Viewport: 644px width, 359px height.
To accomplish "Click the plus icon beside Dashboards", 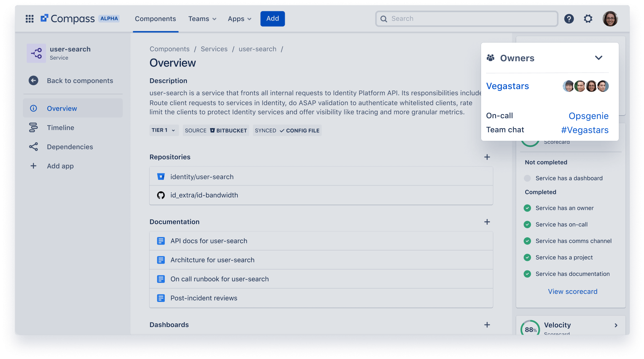I will point(487,325).
